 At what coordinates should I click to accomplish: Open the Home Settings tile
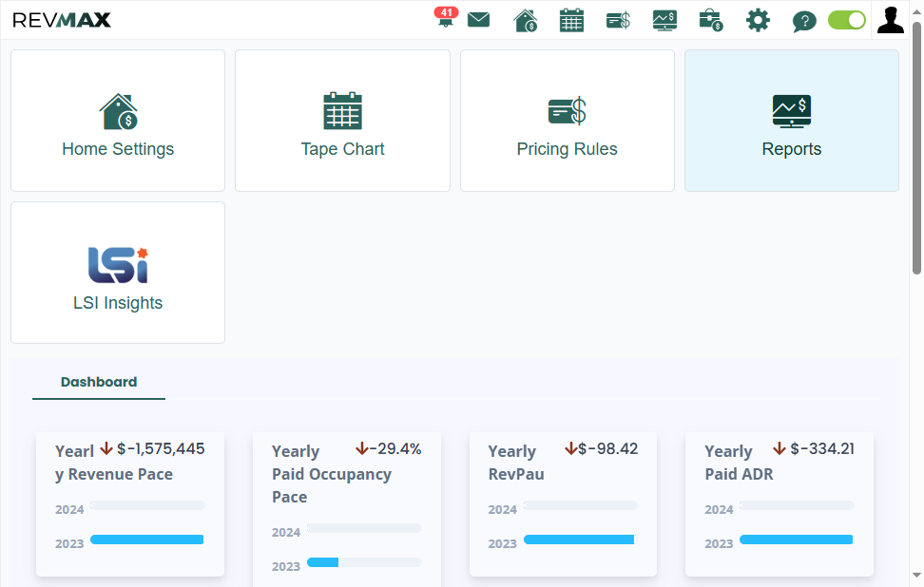(x=118, y=121)
